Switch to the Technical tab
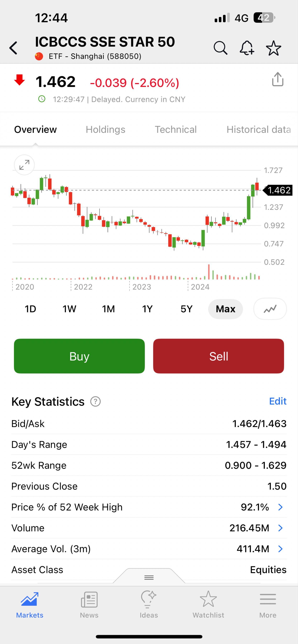Viewport: 298px width, 644px height. [176, 130]
